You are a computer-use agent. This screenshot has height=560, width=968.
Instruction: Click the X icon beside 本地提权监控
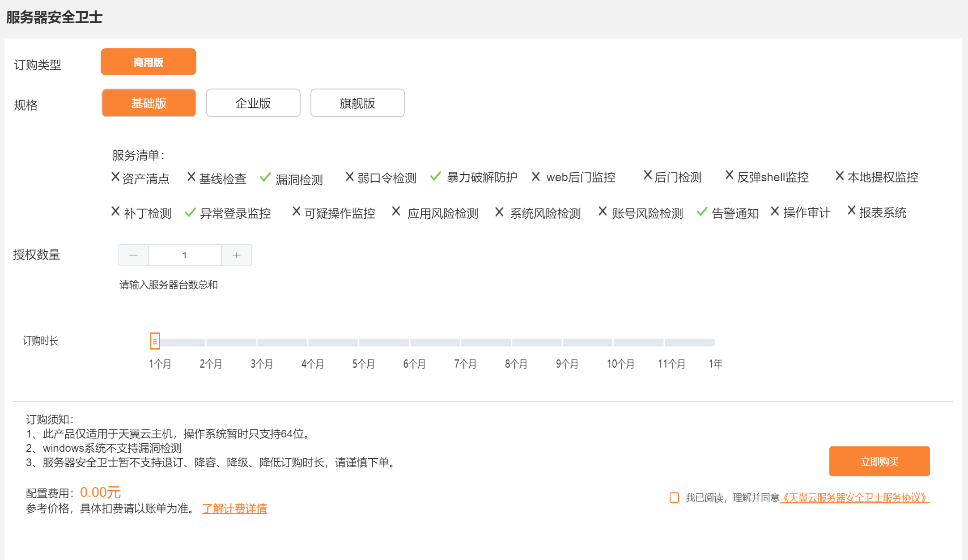pyautogui.click(x=840, y=176)
